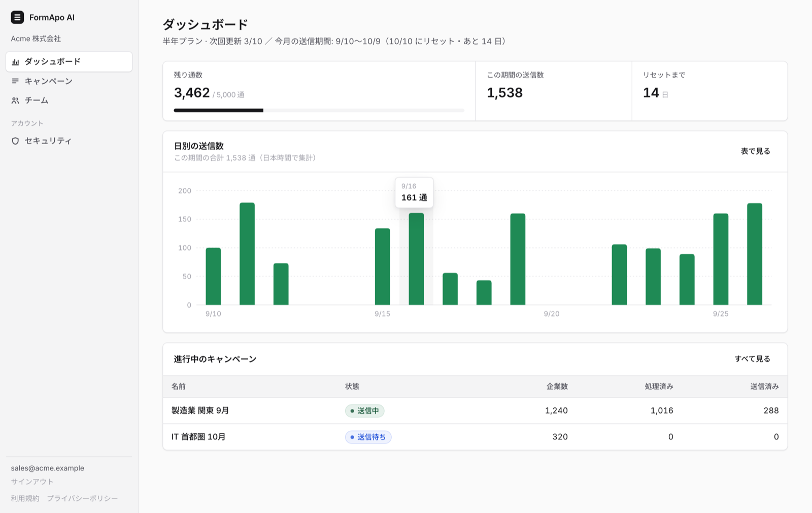Click the 進行中のキャンペーン section heading
812x513 pixels.
[215, 359]
